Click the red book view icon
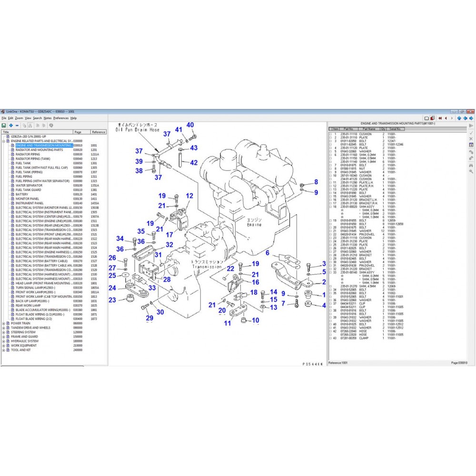 coord(433,119)
